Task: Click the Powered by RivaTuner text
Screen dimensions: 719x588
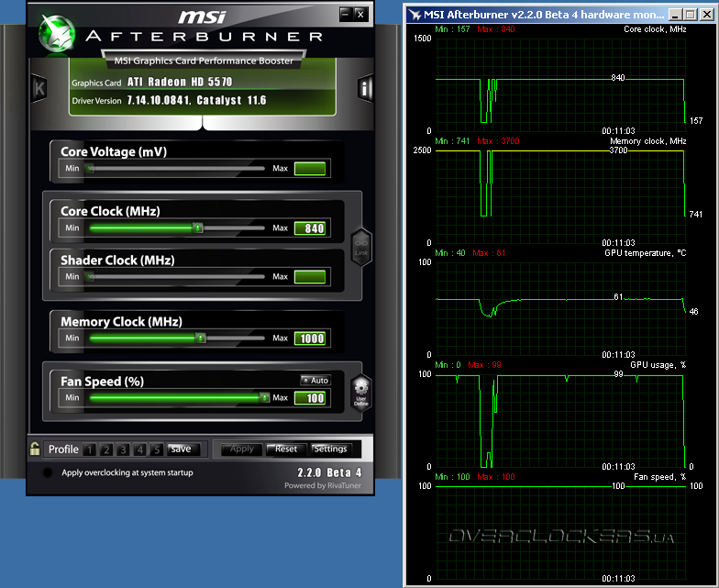Action: 323,485
